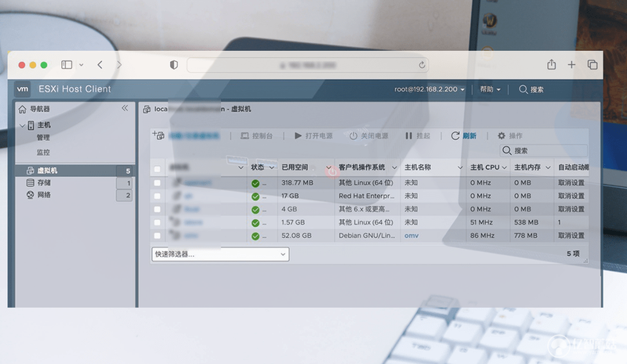Go back with the browser back arrow
Viewport: 627px width, 364px height.
point(100,65)
